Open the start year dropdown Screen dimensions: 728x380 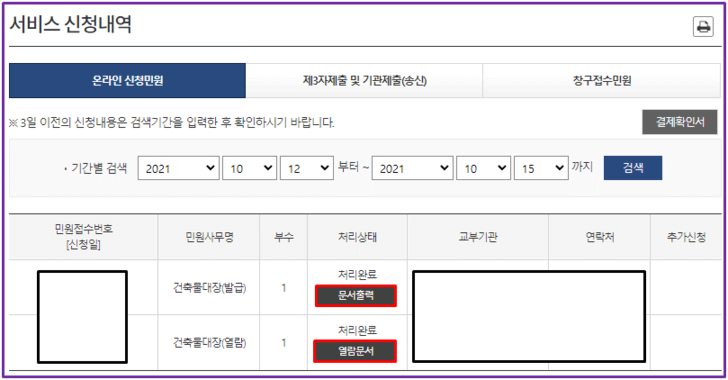click(x=179, y=168)
